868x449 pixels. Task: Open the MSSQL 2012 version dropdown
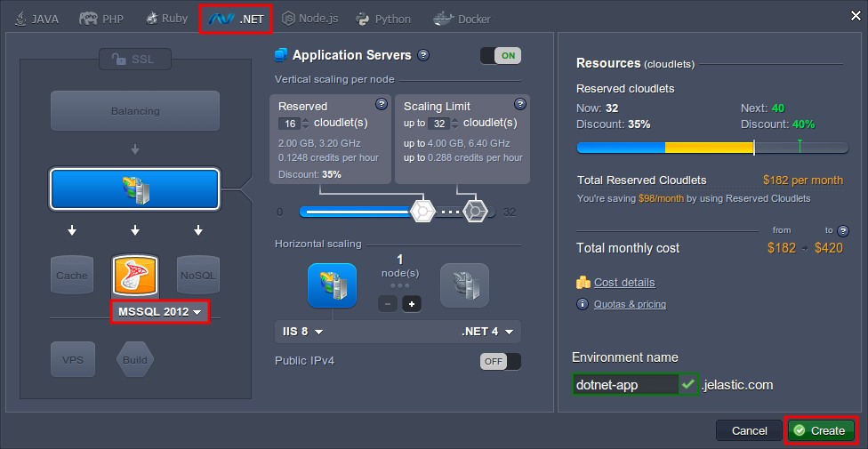click(160, 312)
